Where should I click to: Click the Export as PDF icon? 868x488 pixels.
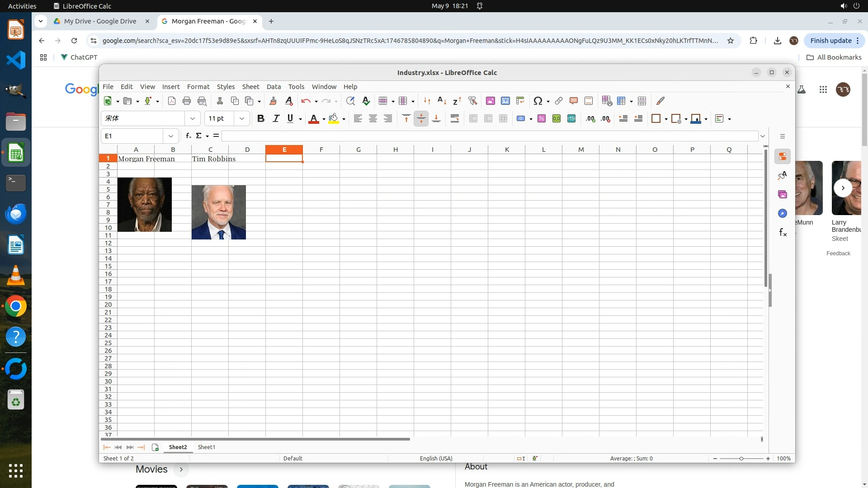(x=172, y=101)
